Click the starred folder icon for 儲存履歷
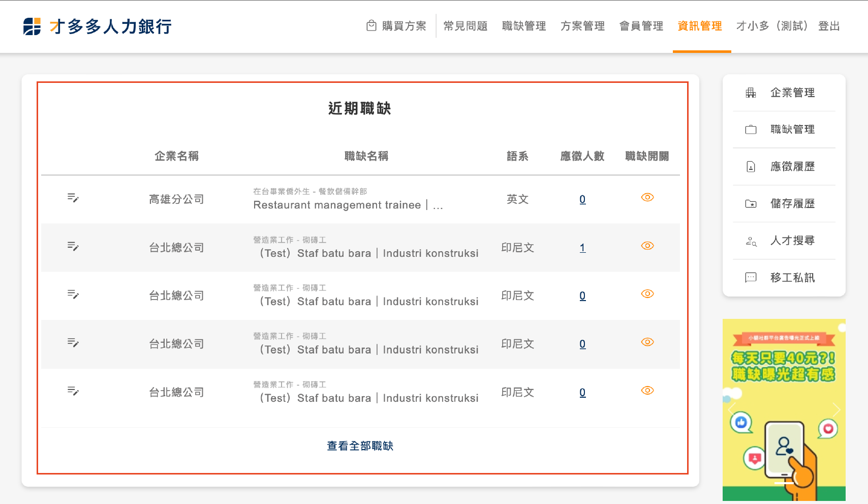Viewport: 868px width, 504px height. 751,204
